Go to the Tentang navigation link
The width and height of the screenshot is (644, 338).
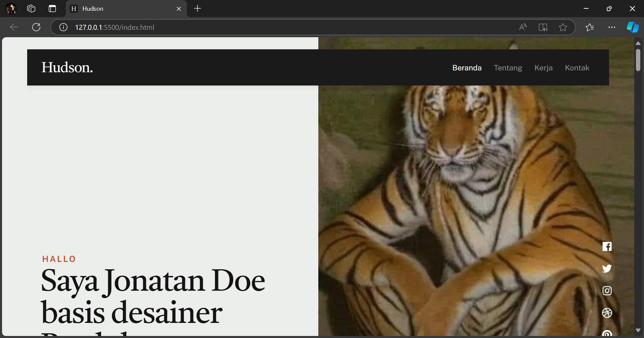click(508, 68)
